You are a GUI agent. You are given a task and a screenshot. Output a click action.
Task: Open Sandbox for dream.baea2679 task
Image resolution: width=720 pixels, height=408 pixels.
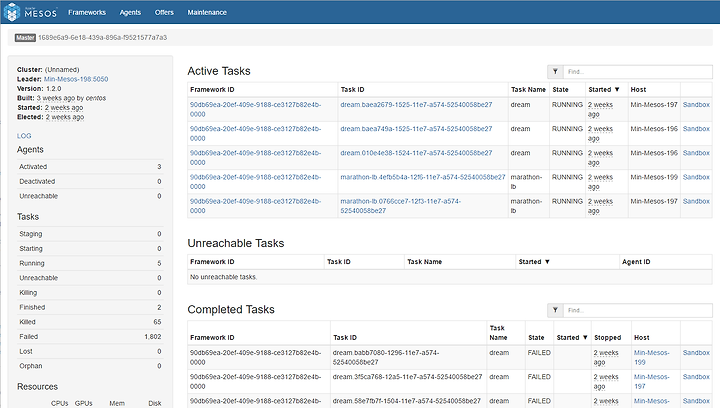pos(696,105)
